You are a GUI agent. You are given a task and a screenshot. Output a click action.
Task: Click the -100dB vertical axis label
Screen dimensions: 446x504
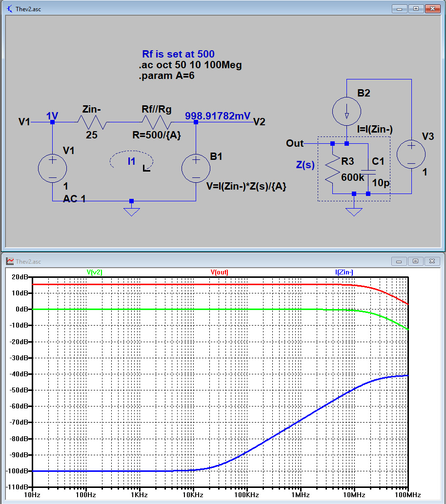pyautogui.click(x=17, y=471)
